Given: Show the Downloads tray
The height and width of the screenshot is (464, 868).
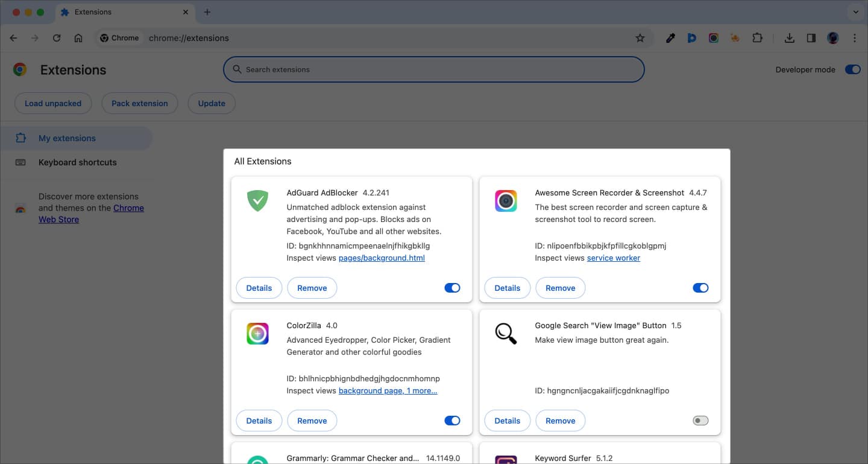Looking at the screenshot, I should tap(789, 38).
